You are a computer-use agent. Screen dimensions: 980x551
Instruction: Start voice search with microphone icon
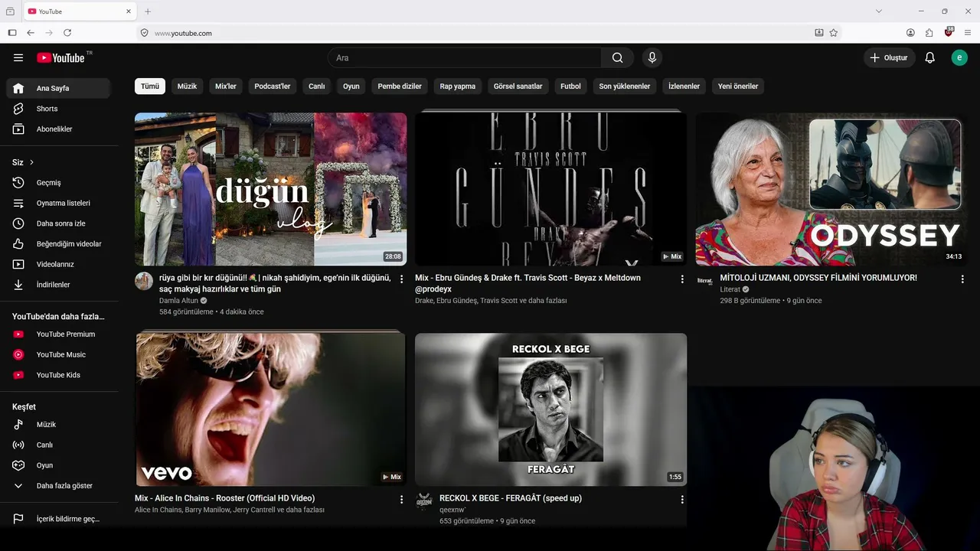click(x=652, y=57)
